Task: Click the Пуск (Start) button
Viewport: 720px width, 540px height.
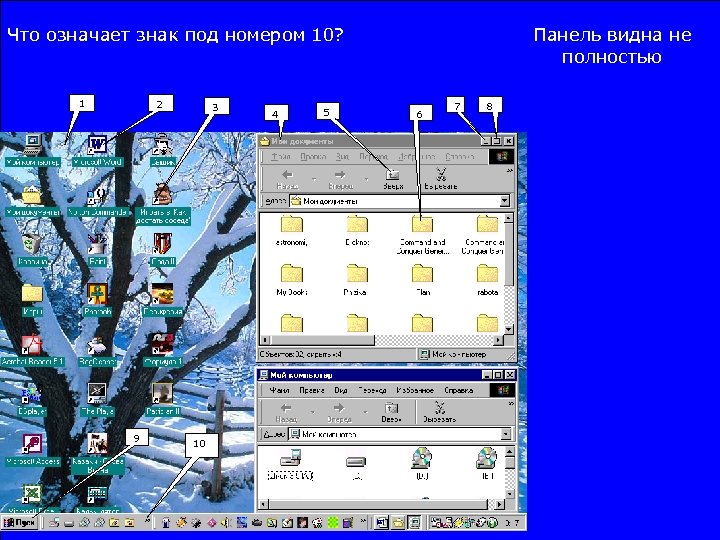Action: click(19, 523)
